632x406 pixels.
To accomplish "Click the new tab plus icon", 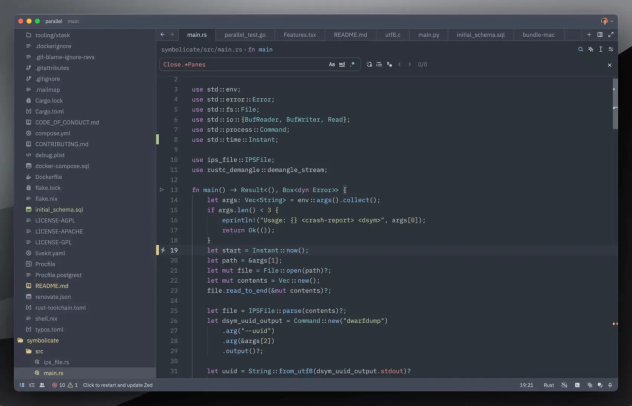I will 589,34.
